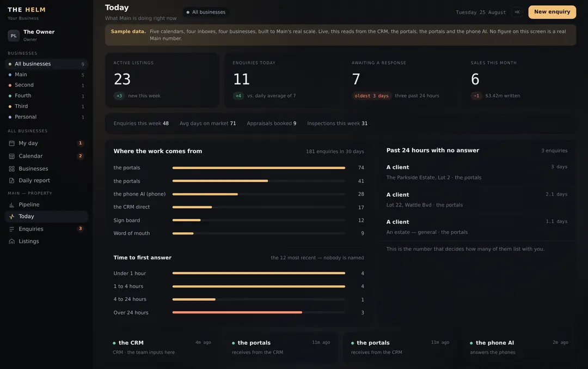Screen dimensions: 588x369
Task: Open the Parkside Estate, Lot 2 enquiry
Action: coord(476,172)
